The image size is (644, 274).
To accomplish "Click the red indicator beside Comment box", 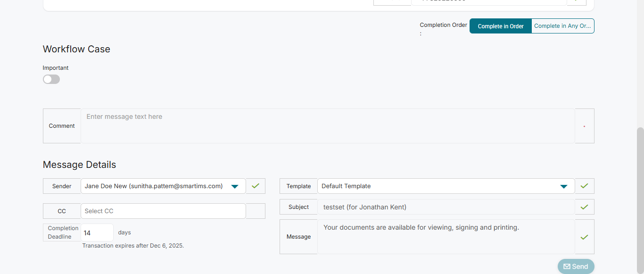I will 584,126.
